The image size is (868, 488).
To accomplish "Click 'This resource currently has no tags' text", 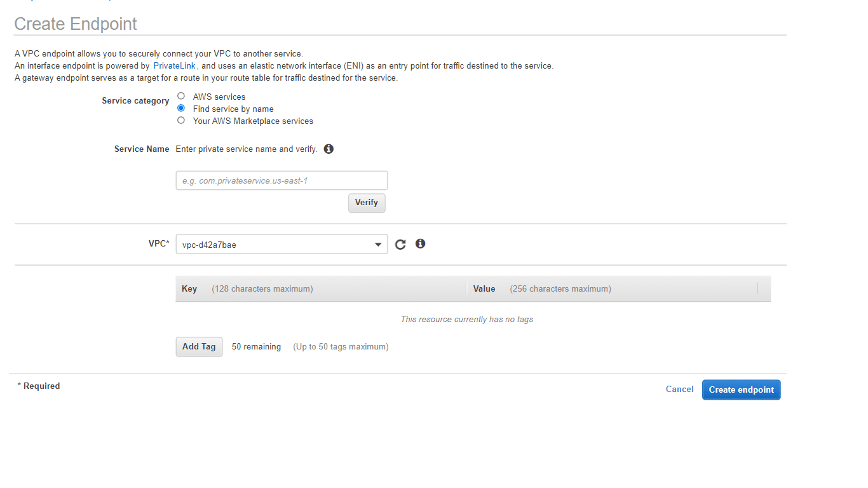I will tap(467, 319).
